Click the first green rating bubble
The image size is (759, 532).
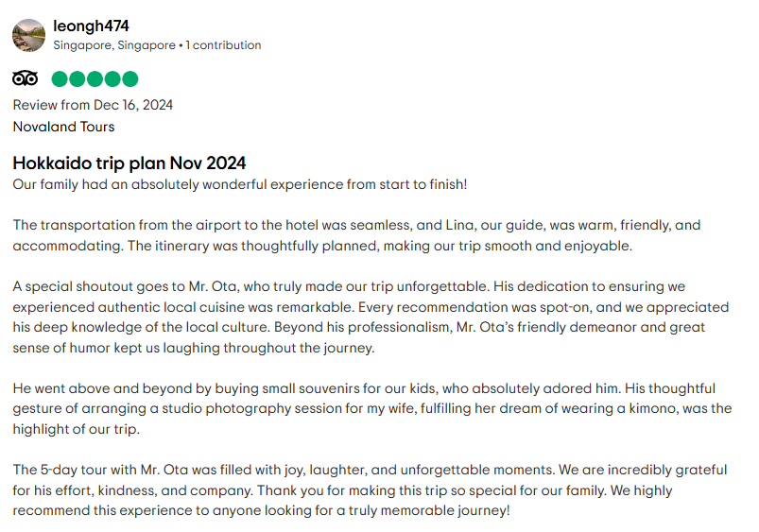click(60, 79)
